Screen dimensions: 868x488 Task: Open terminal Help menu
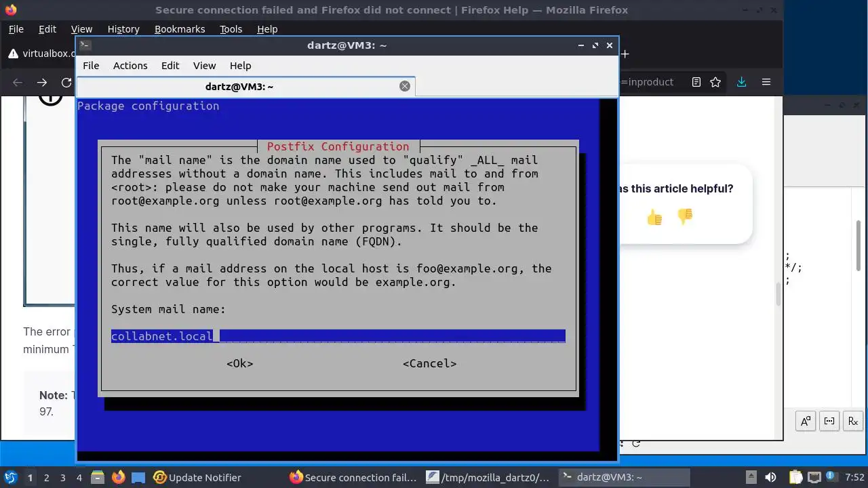point(241,66)
